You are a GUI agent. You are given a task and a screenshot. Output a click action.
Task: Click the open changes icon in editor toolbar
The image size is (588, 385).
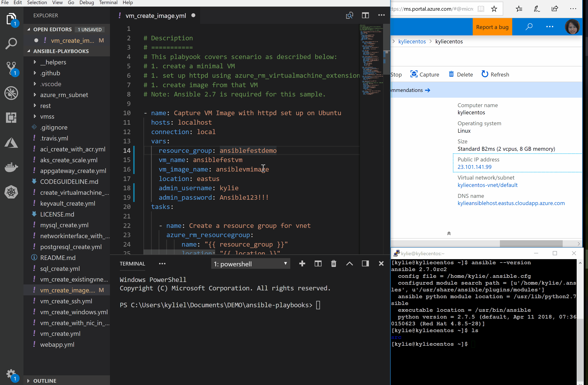point(349,16)
